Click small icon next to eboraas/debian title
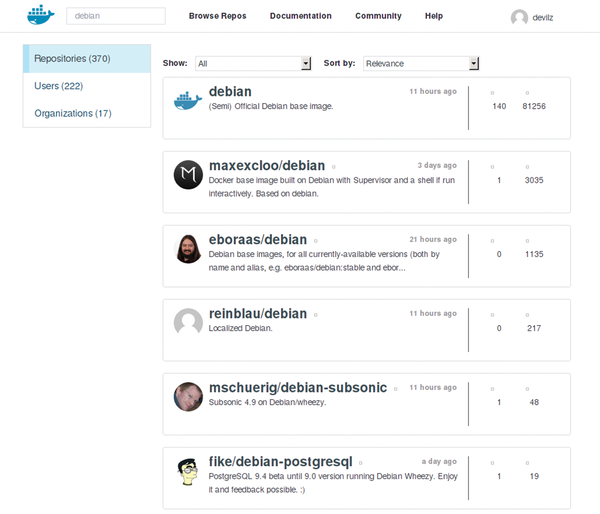This screenshot has width=600, height=514. [x=316, y=241]
